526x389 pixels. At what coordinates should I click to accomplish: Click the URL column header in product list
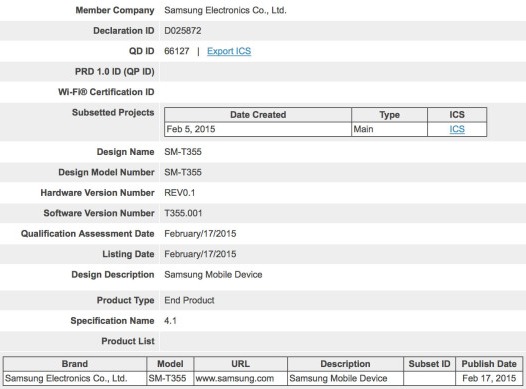(x=240, y=364)
